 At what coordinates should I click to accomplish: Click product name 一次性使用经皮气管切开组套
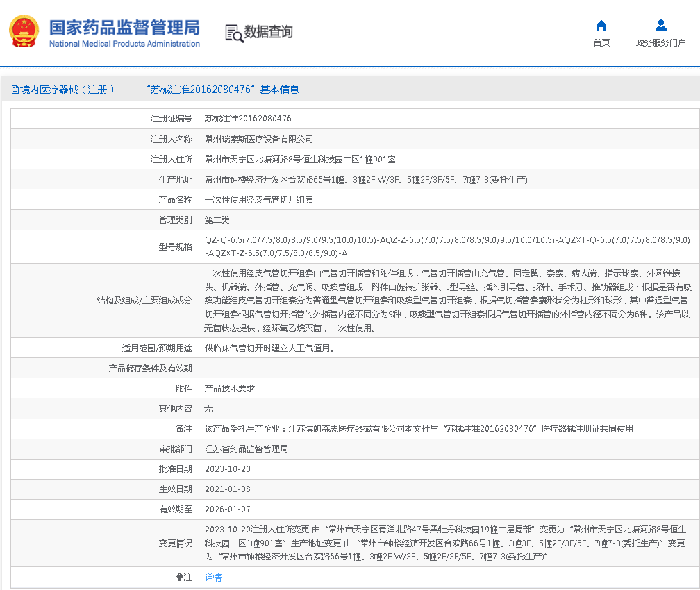tap(259, 199)
